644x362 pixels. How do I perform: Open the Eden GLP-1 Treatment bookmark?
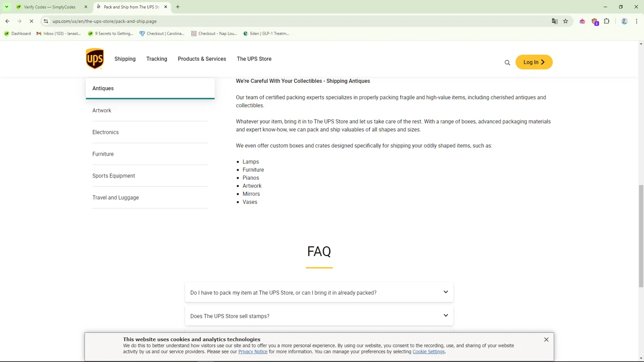[266, 33]
